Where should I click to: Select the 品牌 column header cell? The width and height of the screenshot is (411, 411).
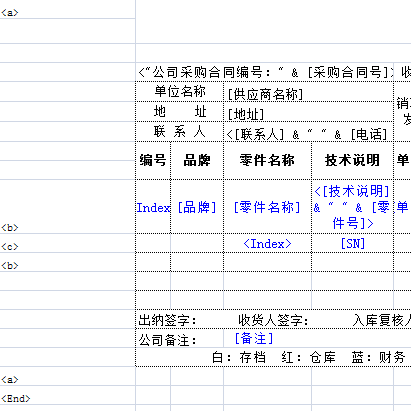tap(197, 161)
